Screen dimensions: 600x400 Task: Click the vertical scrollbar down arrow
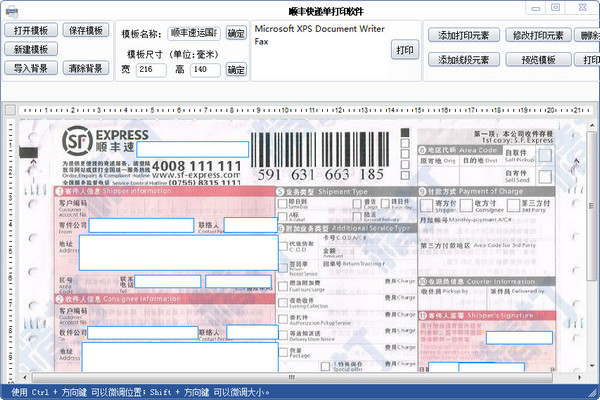point(592,366)
